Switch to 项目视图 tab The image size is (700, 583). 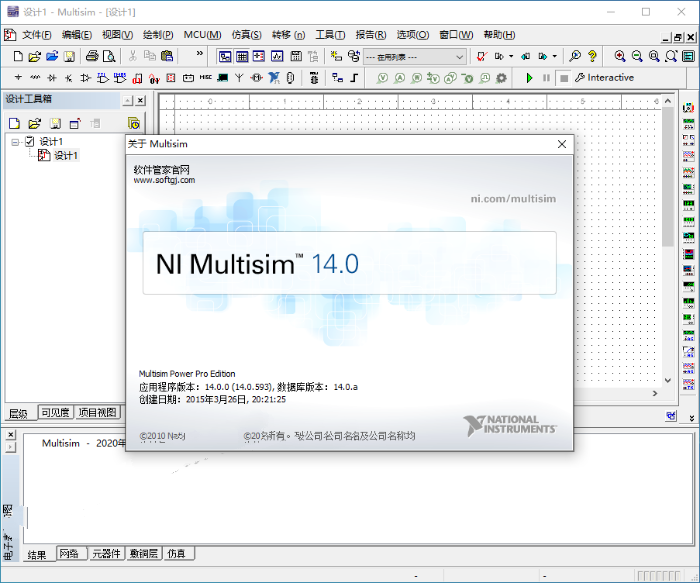tap(97, 412)
